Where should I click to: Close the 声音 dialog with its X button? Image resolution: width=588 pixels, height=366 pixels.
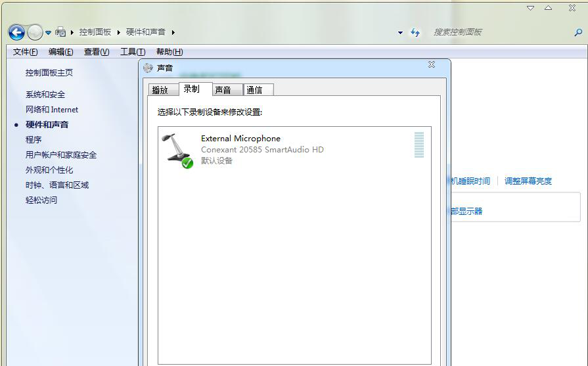click(x=432, y=64)
